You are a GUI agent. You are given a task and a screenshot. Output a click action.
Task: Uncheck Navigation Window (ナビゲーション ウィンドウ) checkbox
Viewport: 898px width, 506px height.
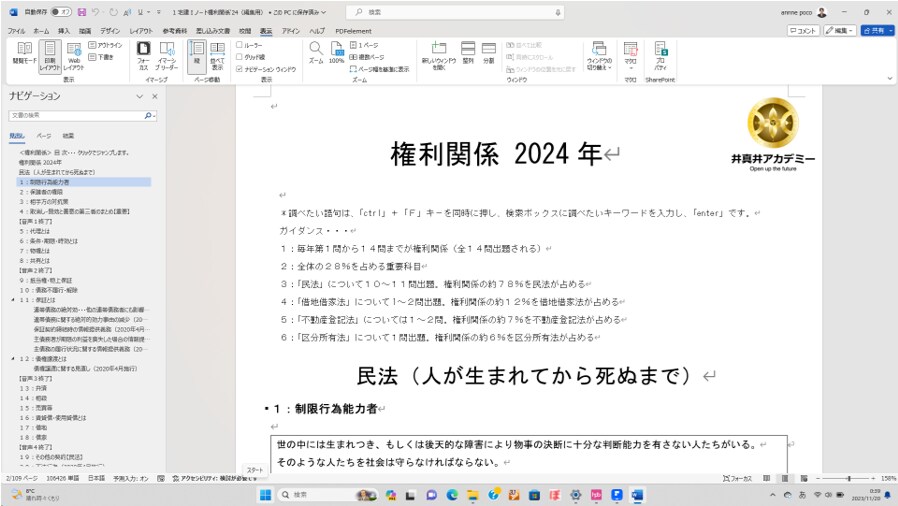tap(239, 69)
